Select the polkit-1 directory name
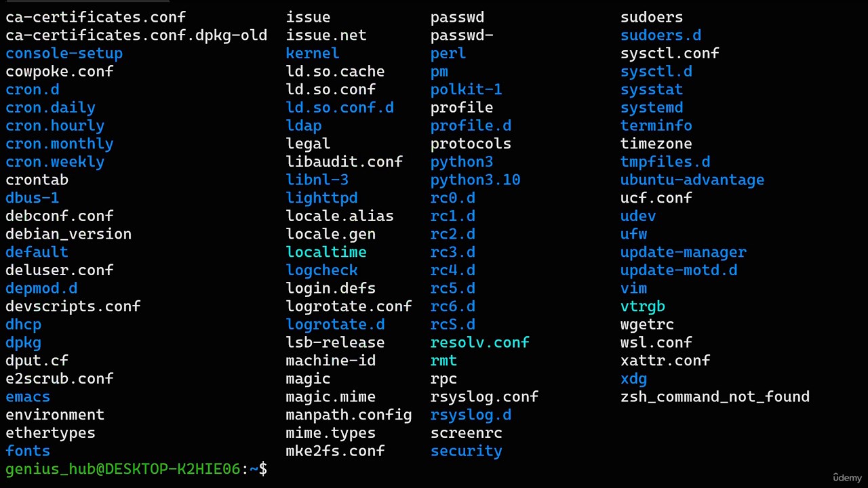Image resolution: width=868 pixels, height=488 pixels. click(x=466, y=89)
